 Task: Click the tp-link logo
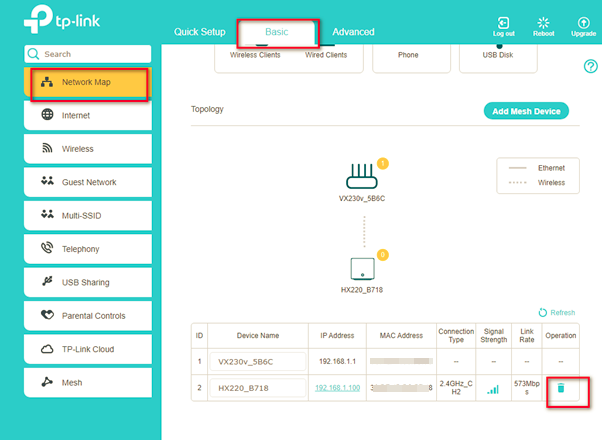tap(62, 19)
